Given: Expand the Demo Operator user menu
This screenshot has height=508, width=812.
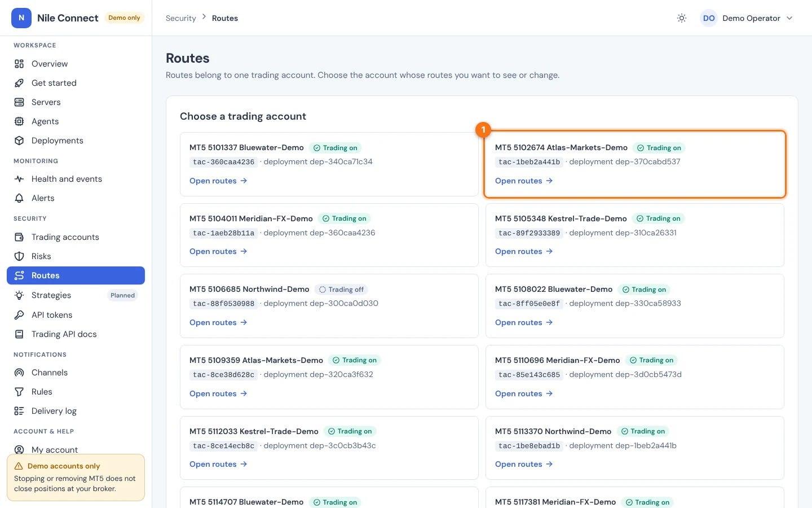Looking at the screenshot, I should tap(747, 18).
